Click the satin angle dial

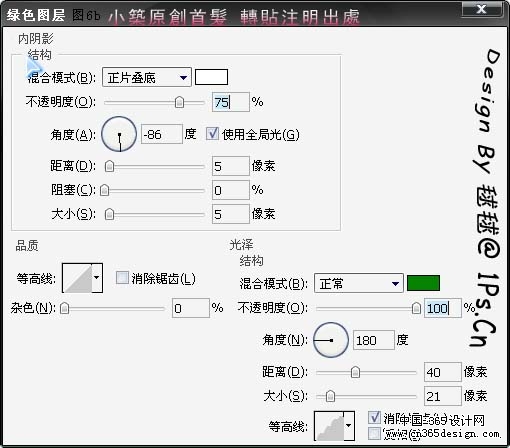pos(331,340)
